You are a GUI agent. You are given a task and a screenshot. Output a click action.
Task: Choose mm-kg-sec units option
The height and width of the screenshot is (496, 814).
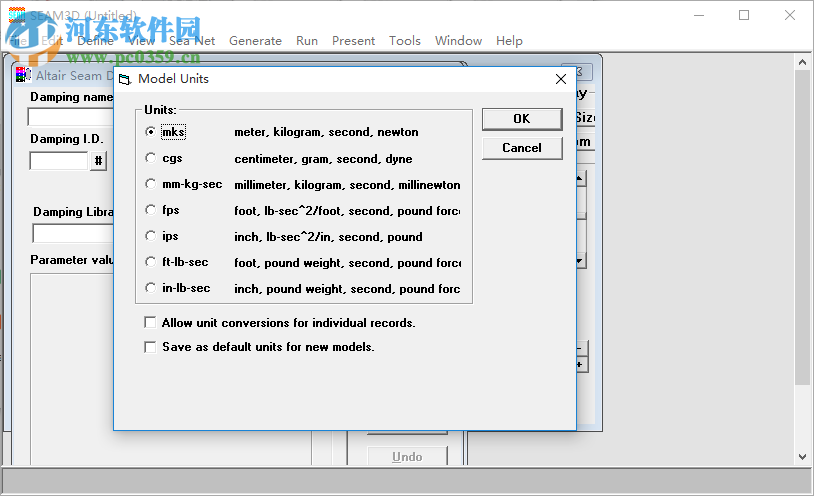click(151, 184)
